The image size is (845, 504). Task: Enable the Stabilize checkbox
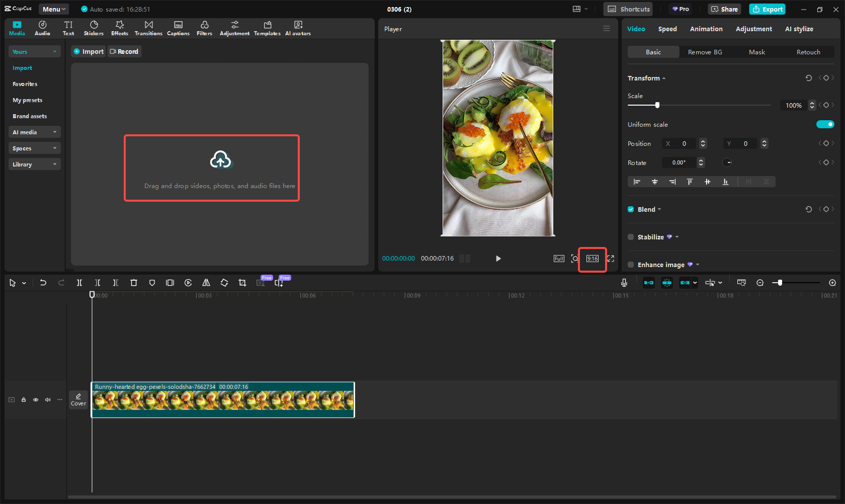click(631, 237)
